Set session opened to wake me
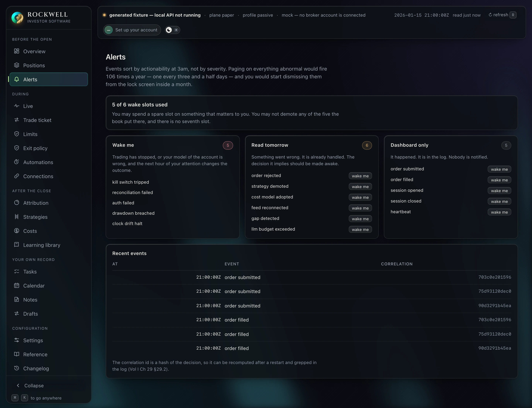This screenshot has width=532, height=408. (x=499, y=191)
